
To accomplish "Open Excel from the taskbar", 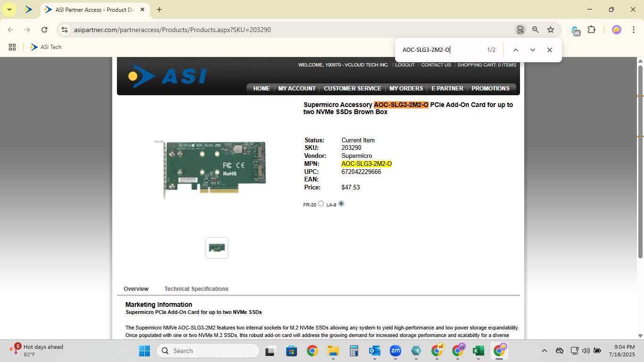I will coord(479,351).
